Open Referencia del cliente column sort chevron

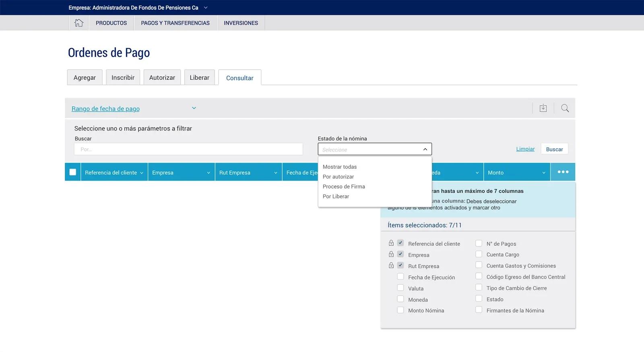point(142,173)
